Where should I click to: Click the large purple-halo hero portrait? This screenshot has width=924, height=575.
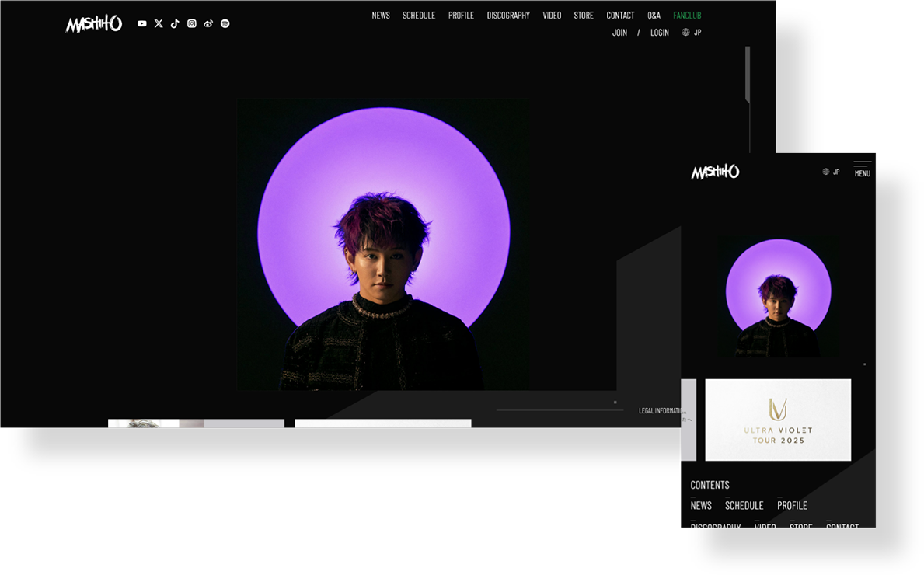pyautogui.click(x=383, y=245)
